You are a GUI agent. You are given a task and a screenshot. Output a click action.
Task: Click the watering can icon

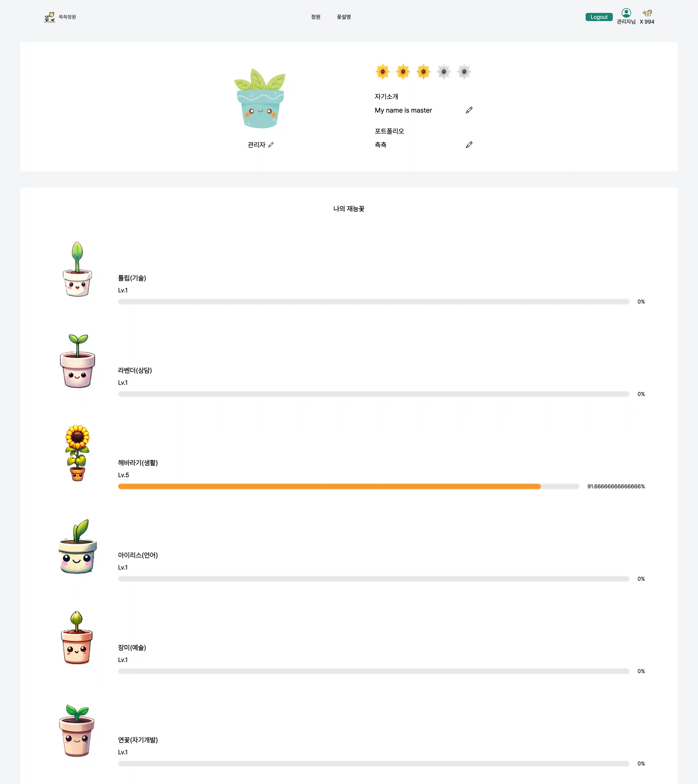coord(647,13)
